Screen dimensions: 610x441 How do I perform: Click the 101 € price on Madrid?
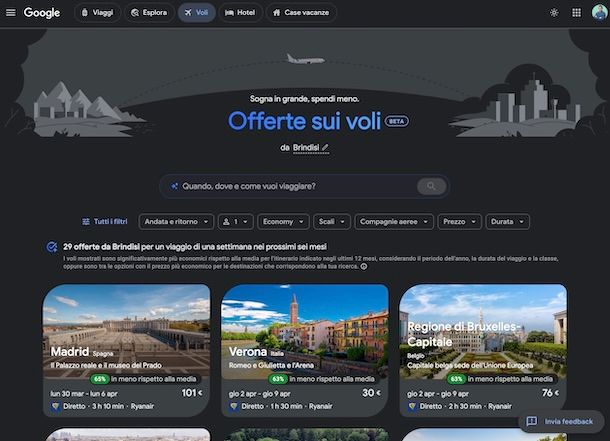pos(192,393)
